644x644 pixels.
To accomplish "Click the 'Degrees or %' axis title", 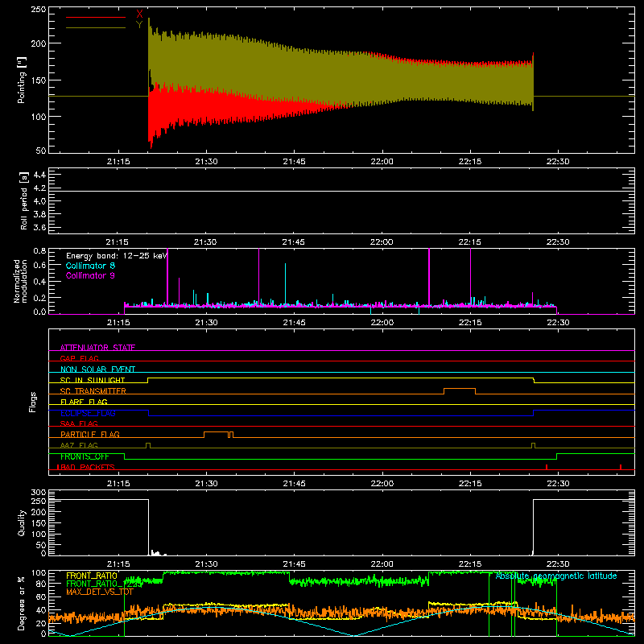I will pos(22,603).
